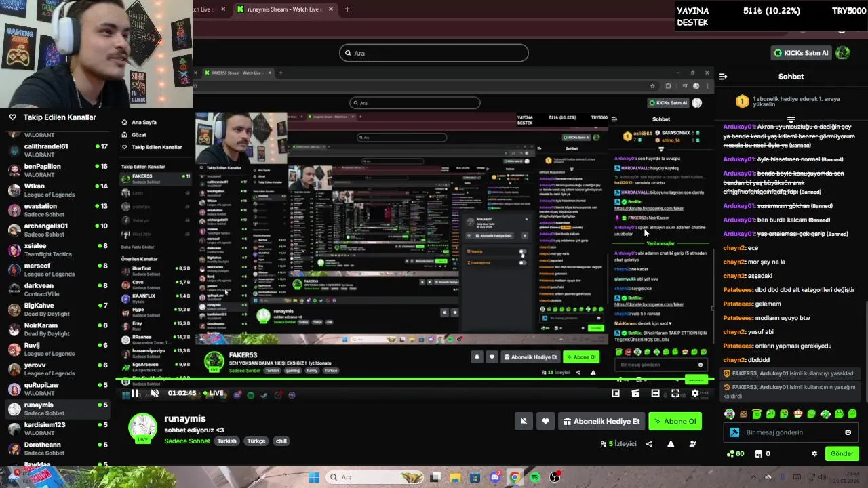The width and height of the screenshot is (868, 488).
Task: Focus the Ara search field
Action: pos(434,53)
